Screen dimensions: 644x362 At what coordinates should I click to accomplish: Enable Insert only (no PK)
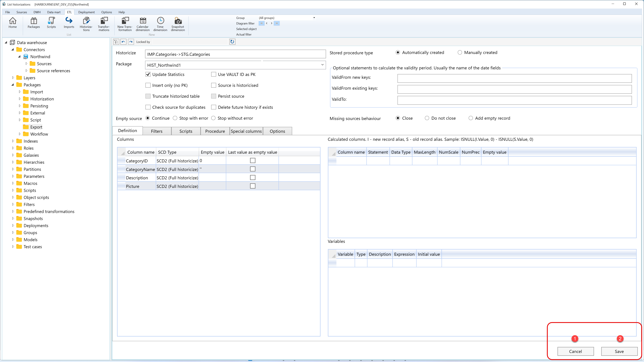coord(148,85)
